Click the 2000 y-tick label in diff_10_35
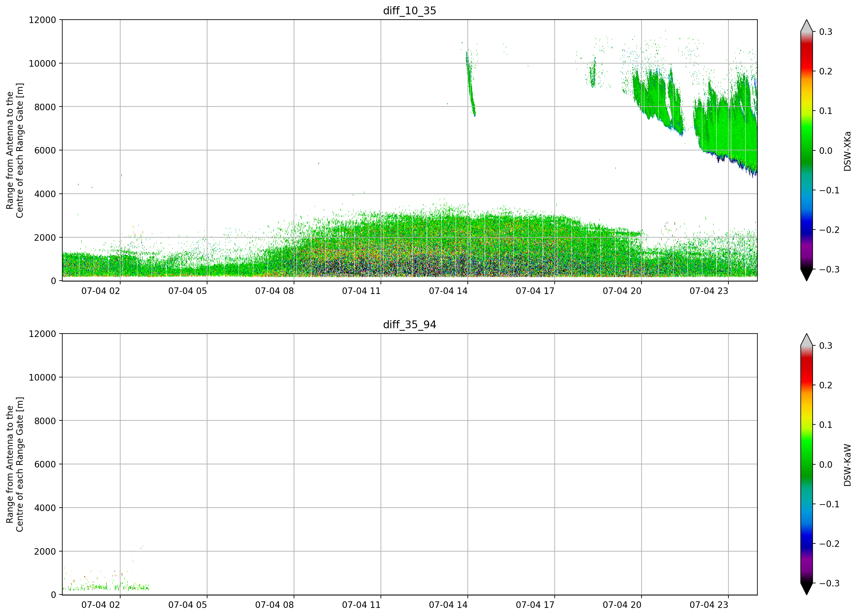The height and width of the screenshot is (616, 858). click(45, 238)
